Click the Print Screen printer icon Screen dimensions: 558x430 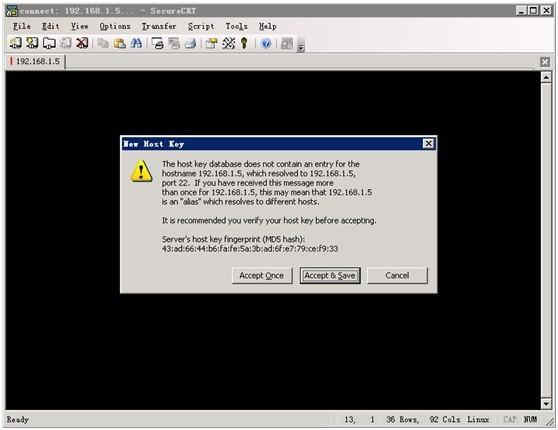[157, 43]
